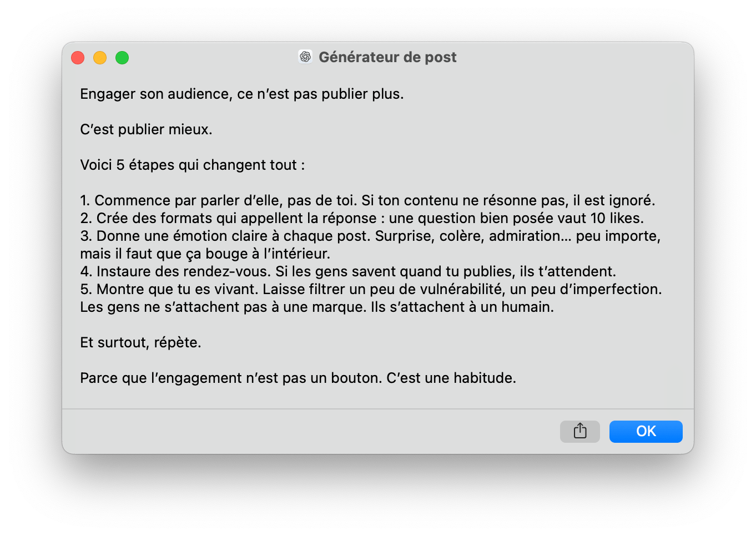Click the ChatGPT logo in title bar
The image size is (756, 536).
pyautogui.click(x=305, y=57)
